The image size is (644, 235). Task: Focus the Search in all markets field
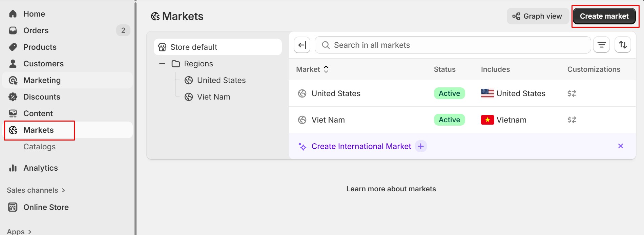453,45
